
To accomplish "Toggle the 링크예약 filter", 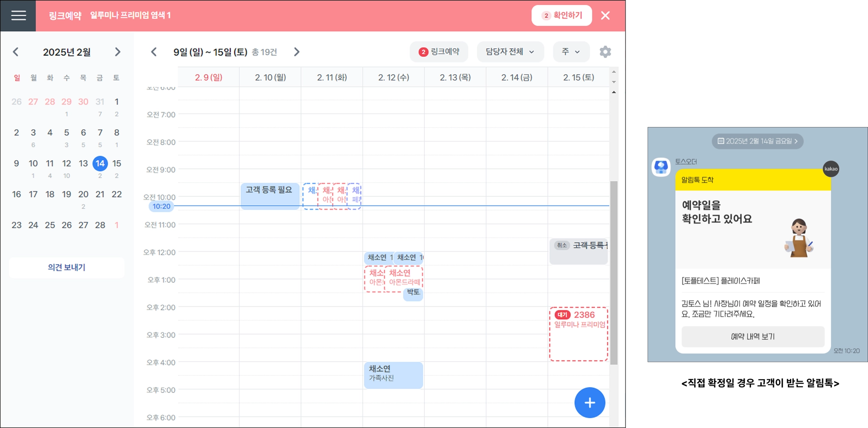I will coord(439,52).
